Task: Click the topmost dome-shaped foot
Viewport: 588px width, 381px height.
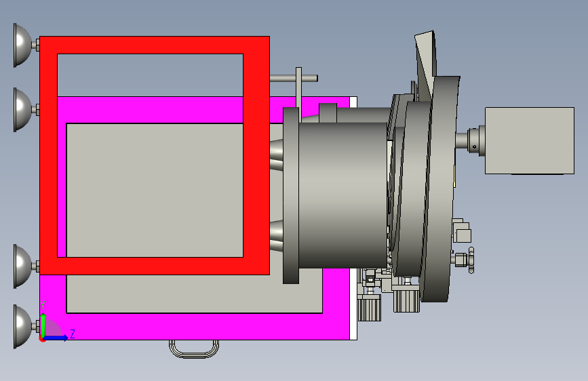Action: (24, 45)
